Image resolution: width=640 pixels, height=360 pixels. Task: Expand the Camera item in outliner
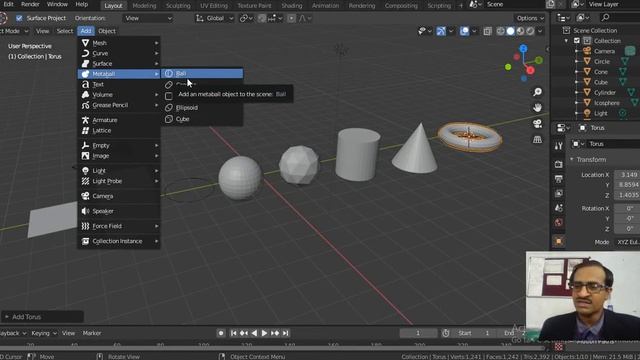(577, 51)
